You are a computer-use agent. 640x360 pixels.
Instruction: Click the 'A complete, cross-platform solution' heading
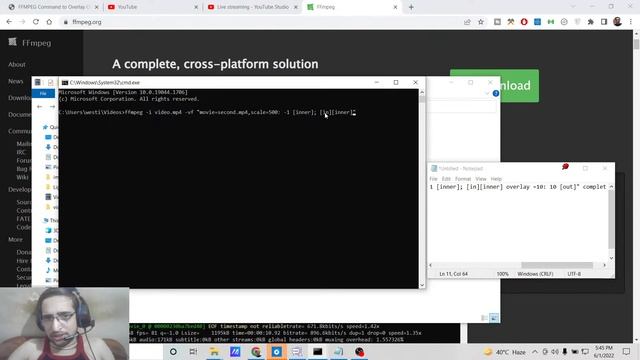click(x=215, y=64)
